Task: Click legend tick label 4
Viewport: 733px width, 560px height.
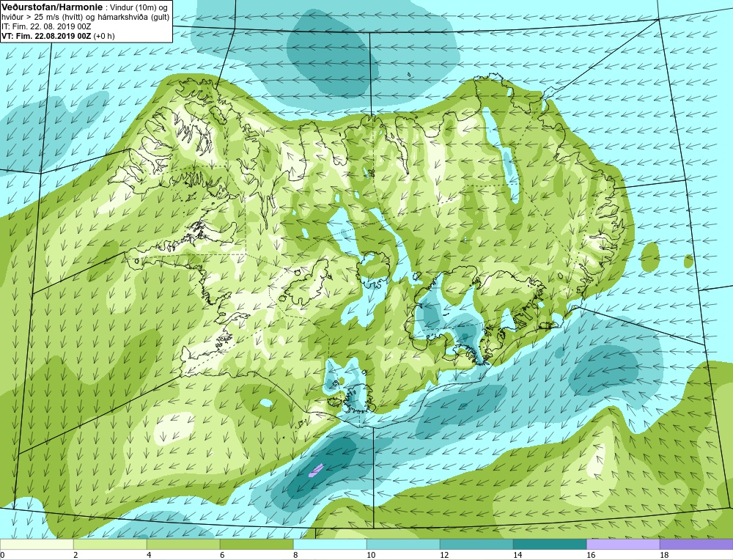Action: [149, 556]
